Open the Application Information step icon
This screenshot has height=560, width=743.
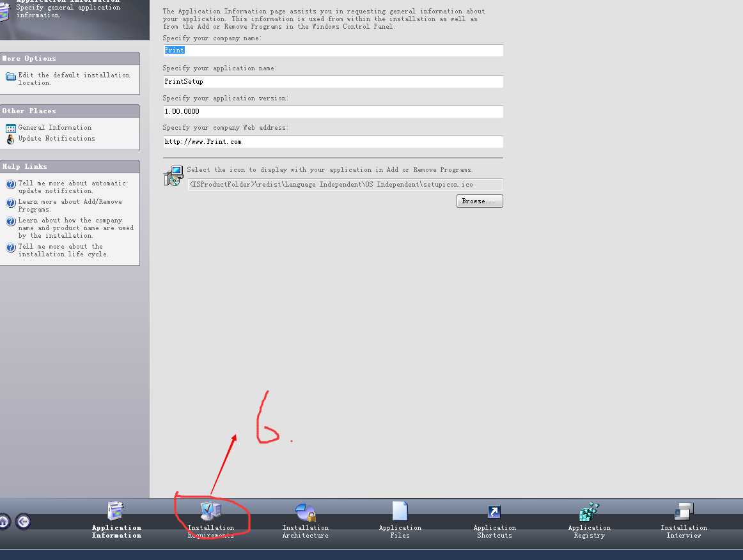tap(116, 511)
